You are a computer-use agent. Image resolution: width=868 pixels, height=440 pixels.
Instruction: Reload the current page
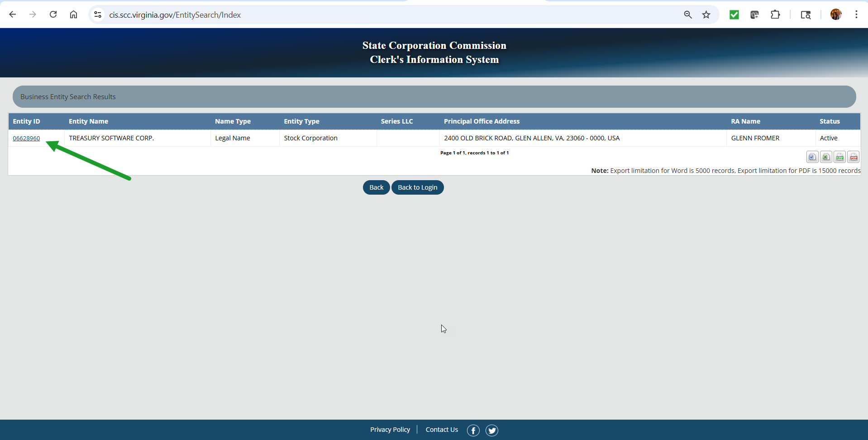tap(53, 14)
